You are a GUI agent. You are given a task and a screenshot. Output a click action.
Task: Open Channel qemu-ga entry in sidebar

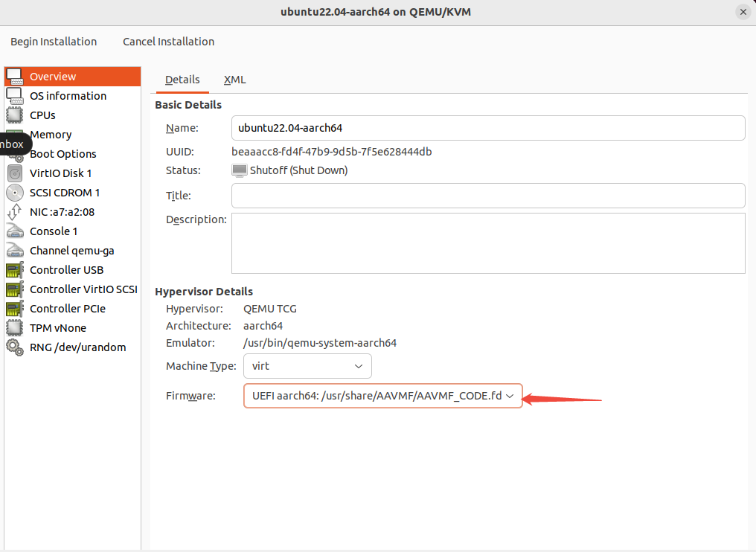[71, 250]
